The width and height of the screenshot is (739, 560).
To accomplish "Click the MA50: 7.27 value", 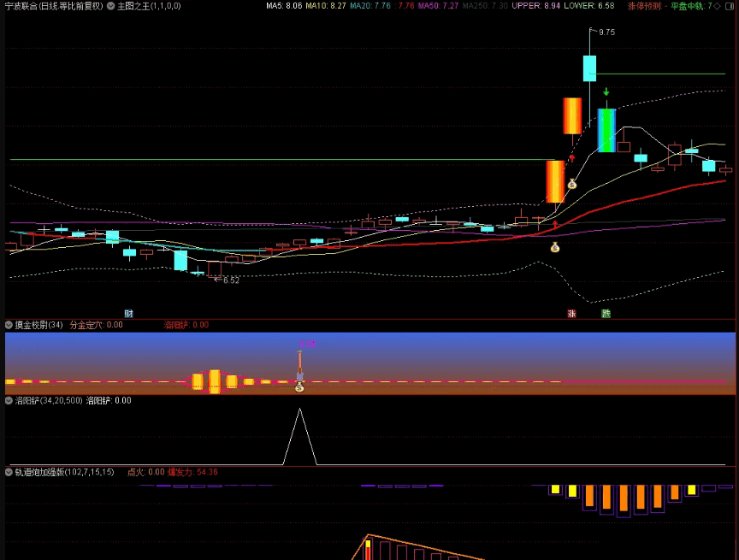I will point(438,6).
